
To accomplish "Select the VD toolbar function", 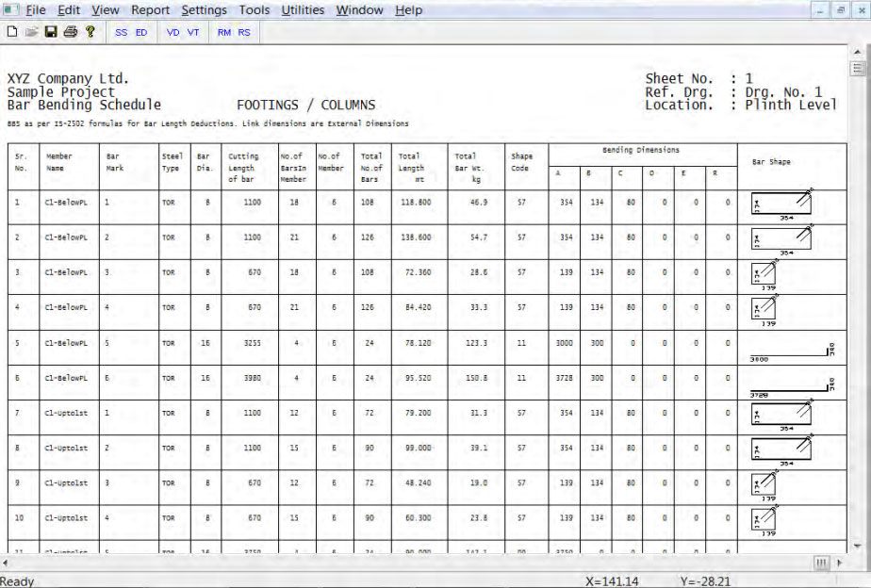I will coord(171,31).
